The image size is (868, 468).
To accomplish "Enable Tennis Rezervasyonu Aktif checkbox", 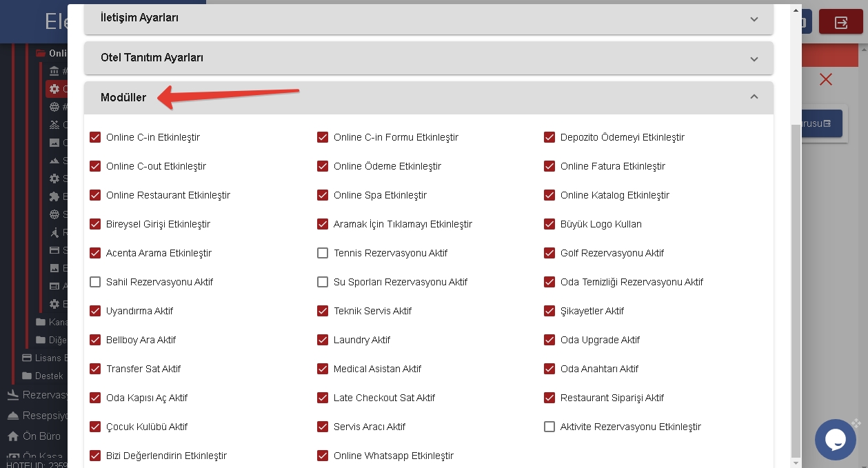I will point(323,253).
